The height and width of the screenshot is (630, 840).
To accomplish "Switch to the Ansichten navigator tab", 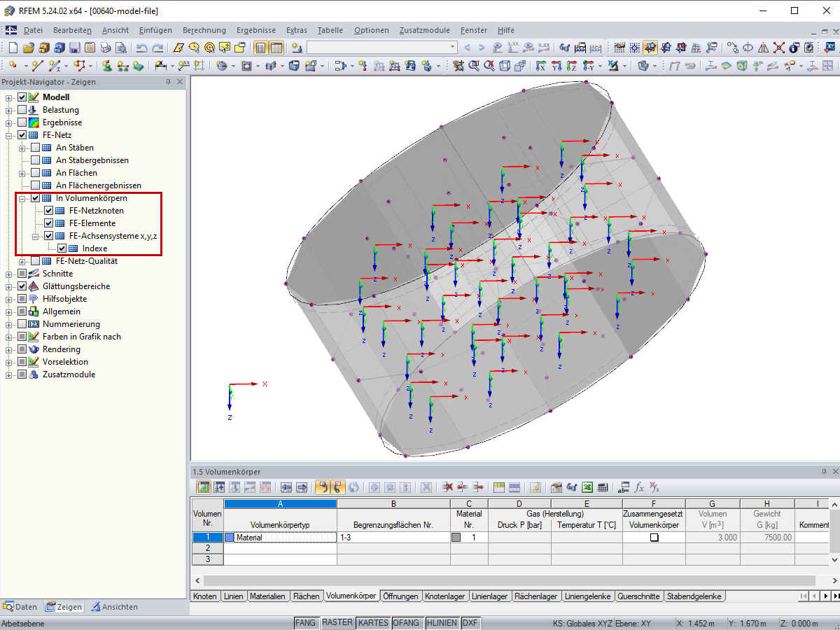I will pyautogui.click(x=114, y=607).
